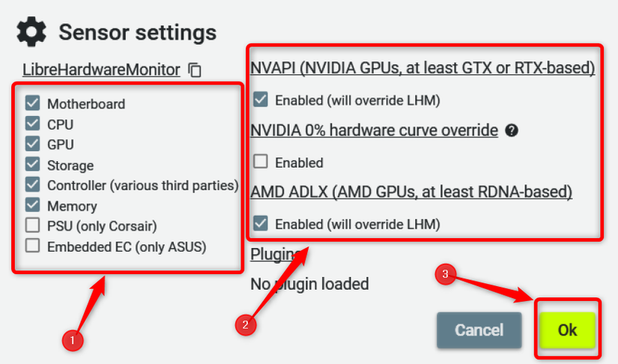Click the Cancel button
The height and width of the screenshot is (364, 618).
[479, 330]
